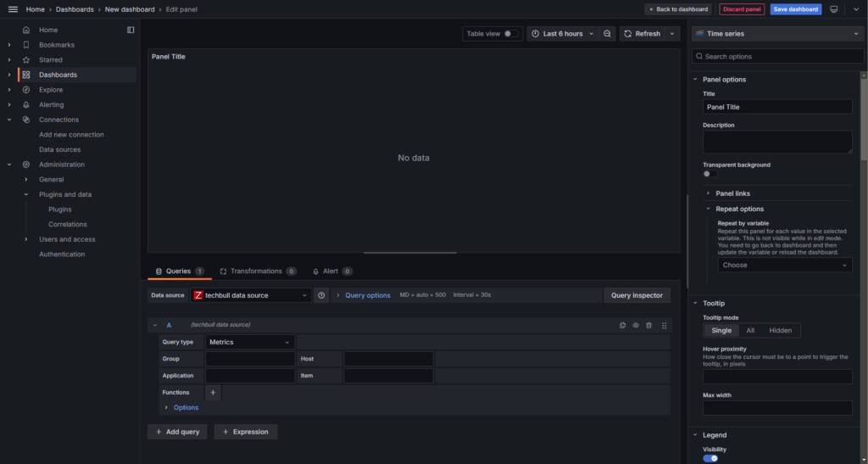Hide query A with eye icon
The image size is (868, 464).
pyautogui.click(x=636, y=325)
